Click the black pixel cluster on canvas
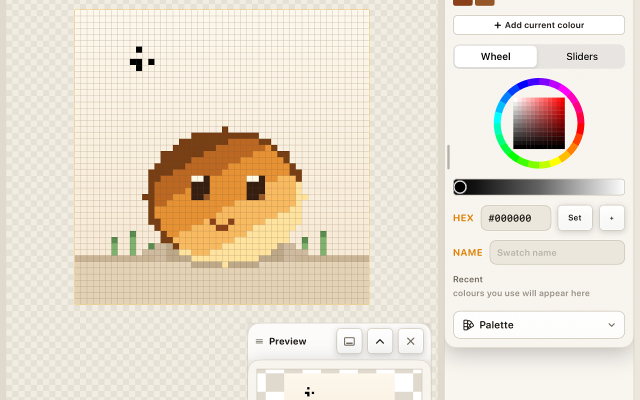Image resolution: width=640 pixels, height=400 pixels. pyautogui.click(x=142, y=59)
